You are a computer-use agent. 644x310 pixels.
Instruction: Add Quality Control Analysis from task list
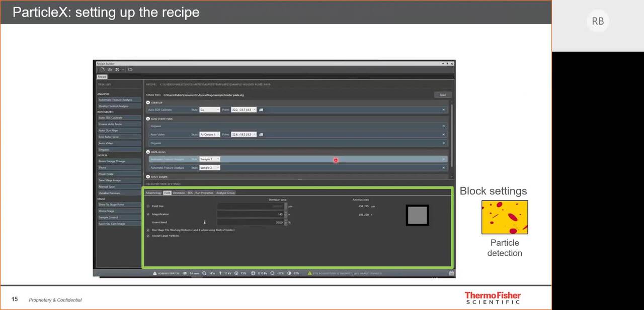119,106
